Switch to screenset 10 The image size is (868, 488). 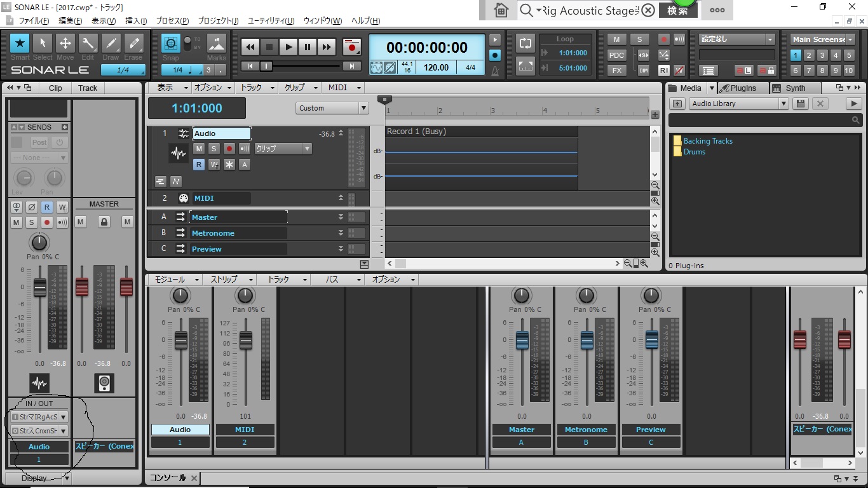pos(849,71)
